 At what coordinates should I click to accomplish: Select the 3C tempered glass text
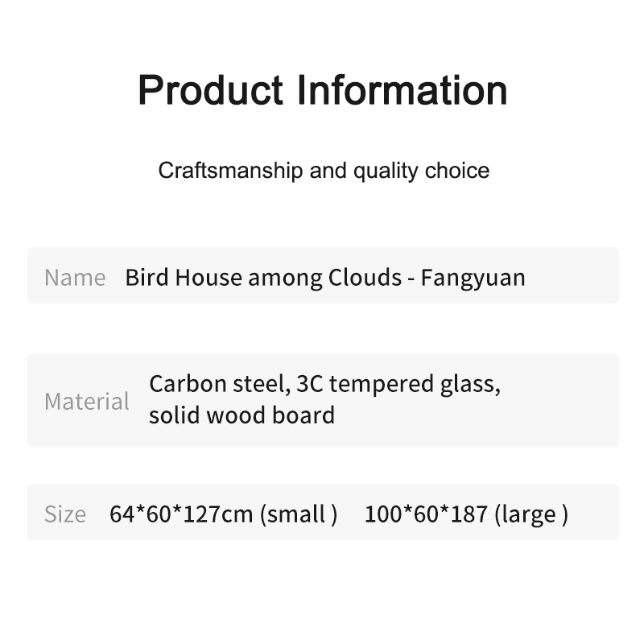pos(398,384)
